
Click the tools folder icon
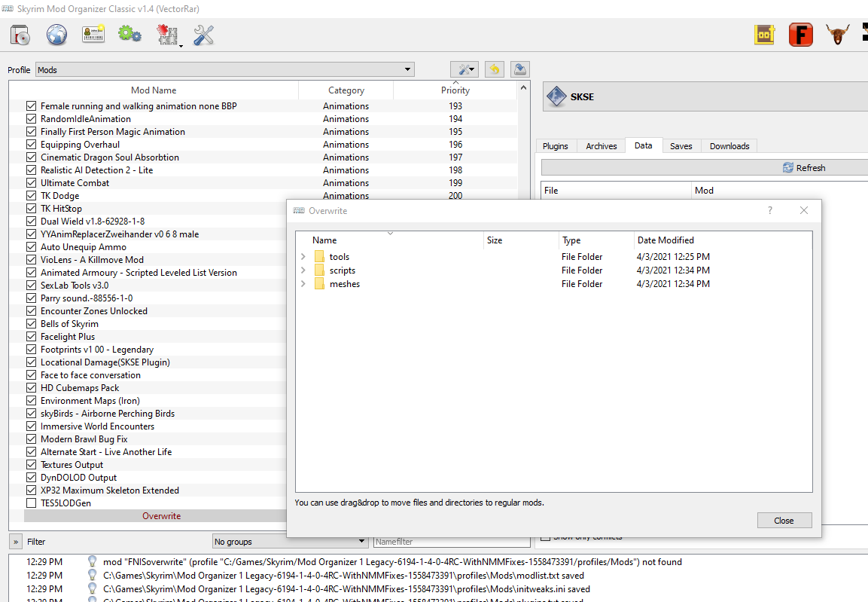tap(319, 256)
